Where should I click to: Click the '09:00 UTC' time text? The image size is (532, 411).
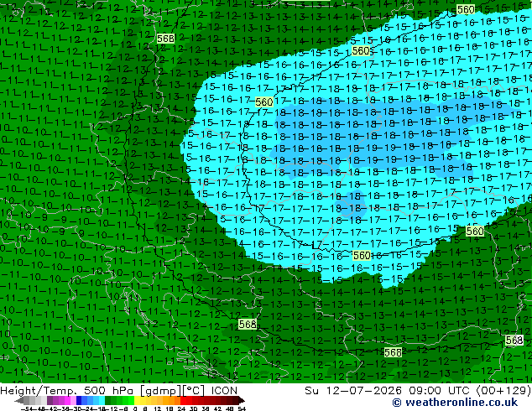[x=441, y=391]
